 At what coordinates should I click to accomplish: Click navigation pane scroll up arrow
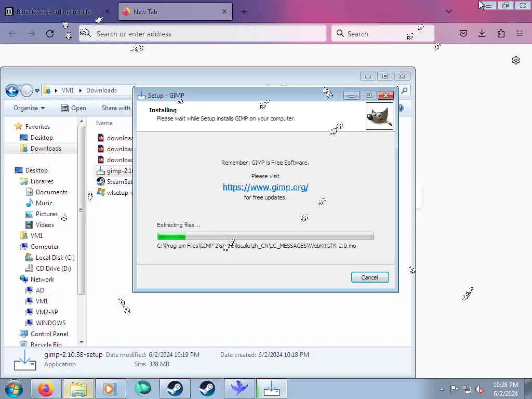[81, 121]
